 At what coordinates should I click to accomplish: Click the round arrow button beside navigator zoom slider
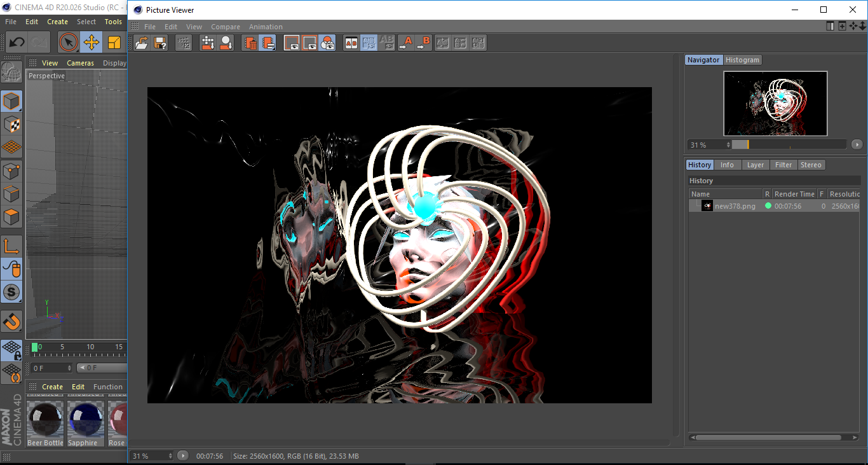(x=857, y=145)
